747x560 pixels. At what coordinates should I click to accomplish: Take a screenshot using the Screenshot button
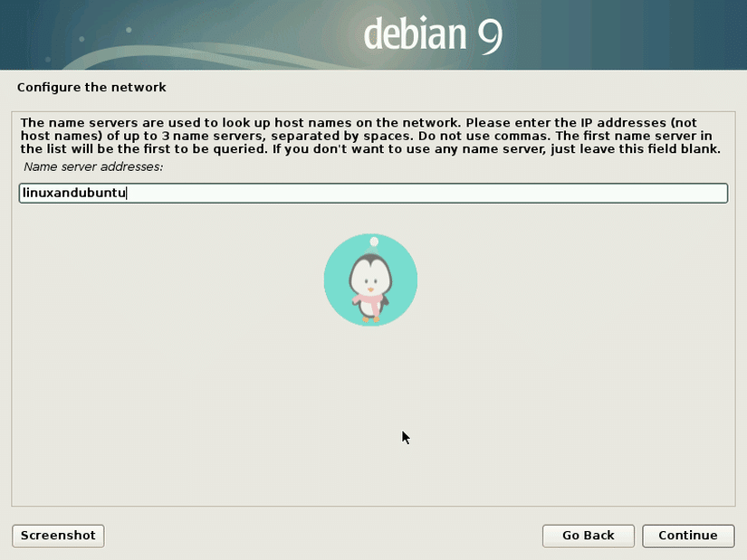(x=57, y=536)
